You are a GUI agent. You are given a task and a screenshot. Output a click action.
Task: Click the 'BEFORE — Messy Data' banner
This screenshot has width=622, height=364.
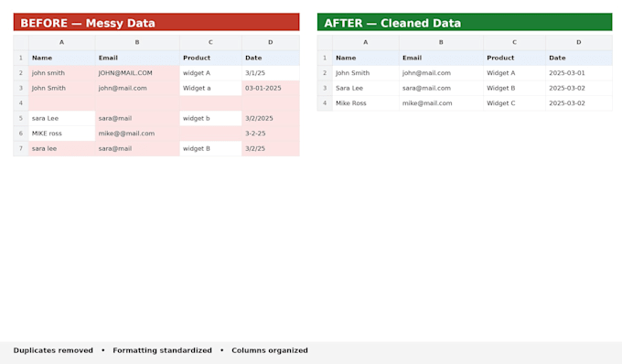[x=156, y=22]
